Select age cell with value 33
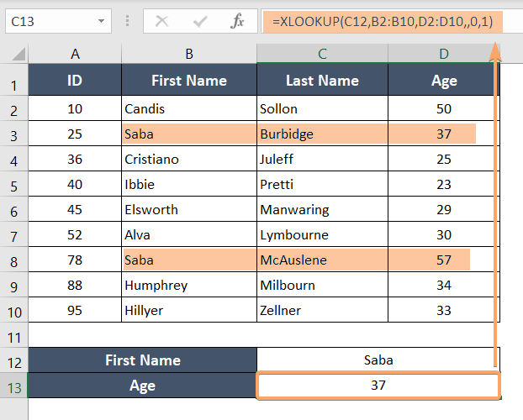Screen dimensions: 523x420 [444, 310]
